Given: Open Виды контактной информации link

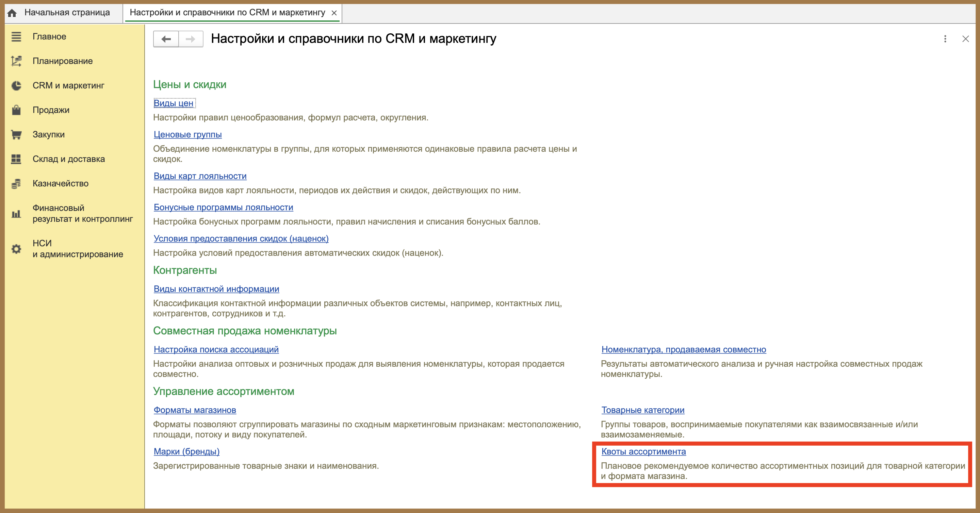Looking at the screenshot, I should 216,289.
